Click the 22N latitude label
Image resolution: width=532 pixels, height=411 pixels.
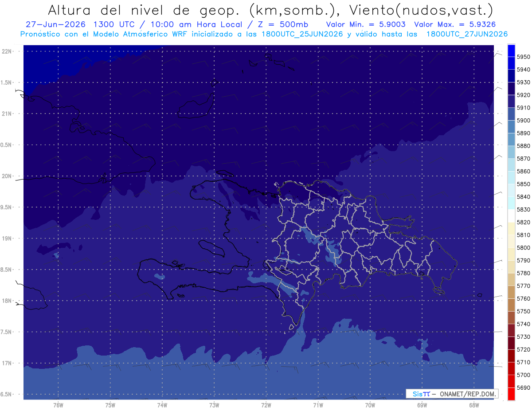point(7,51)
